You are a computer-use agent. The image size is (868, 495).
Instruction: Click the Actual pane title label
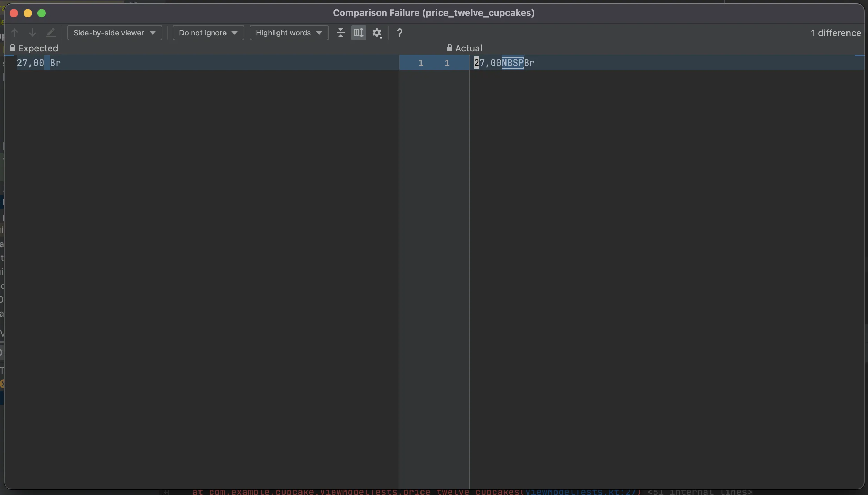(x=468, y=48)
